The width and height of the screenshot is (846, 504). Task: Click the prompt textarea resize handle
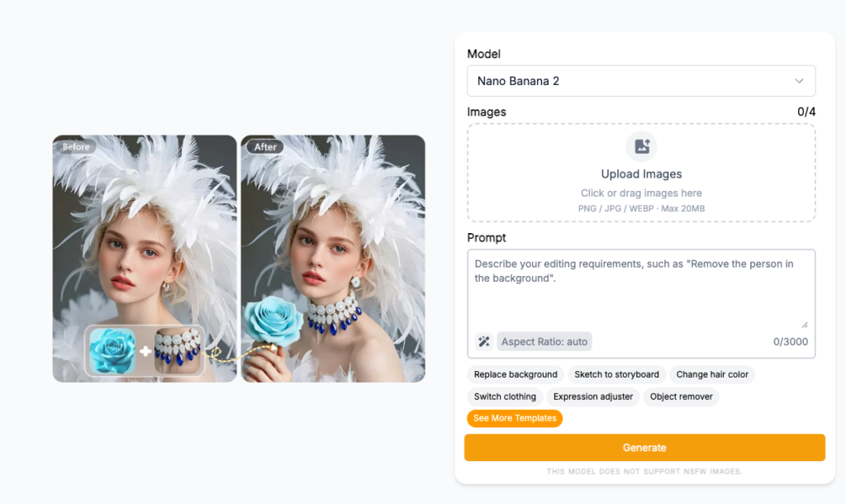point(805,325)
